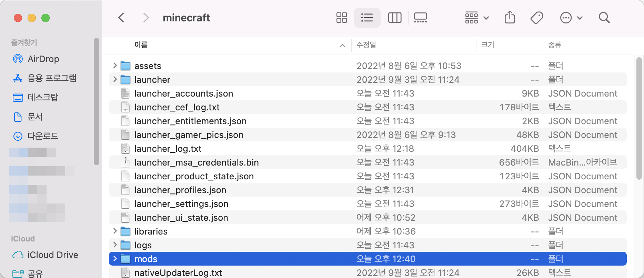The height and width of the screenshot is (278, 644).
Task: Select launcher_cef_log.txt file icon
Action: point(125,107)
